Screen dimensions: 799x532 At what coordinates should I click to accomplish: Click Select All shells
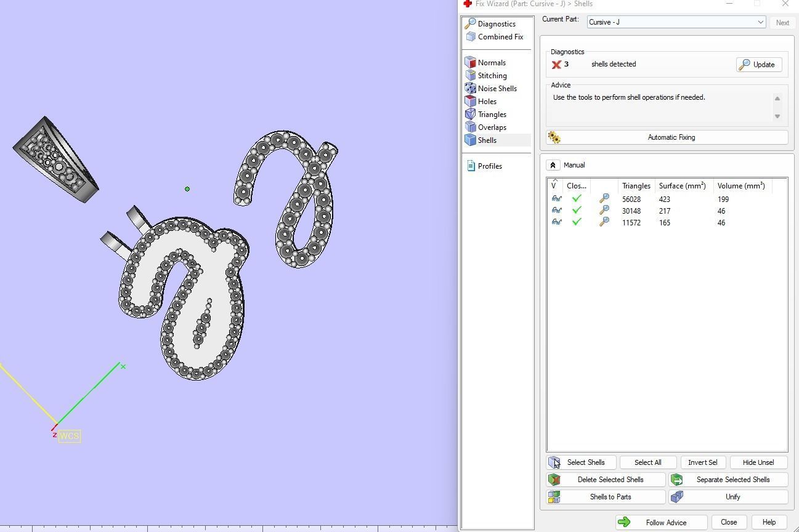coord(647,462)
